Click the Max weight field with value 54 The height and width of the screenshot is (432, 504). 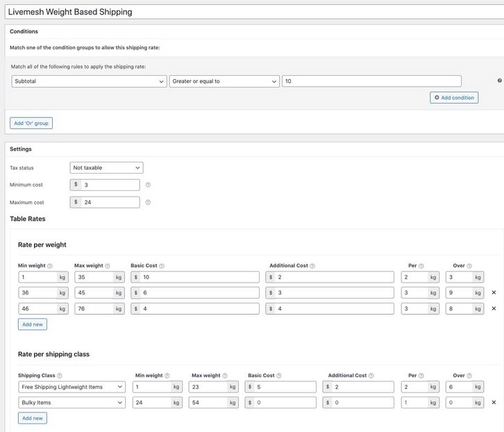pyautogui.click(x=214, y=402)
